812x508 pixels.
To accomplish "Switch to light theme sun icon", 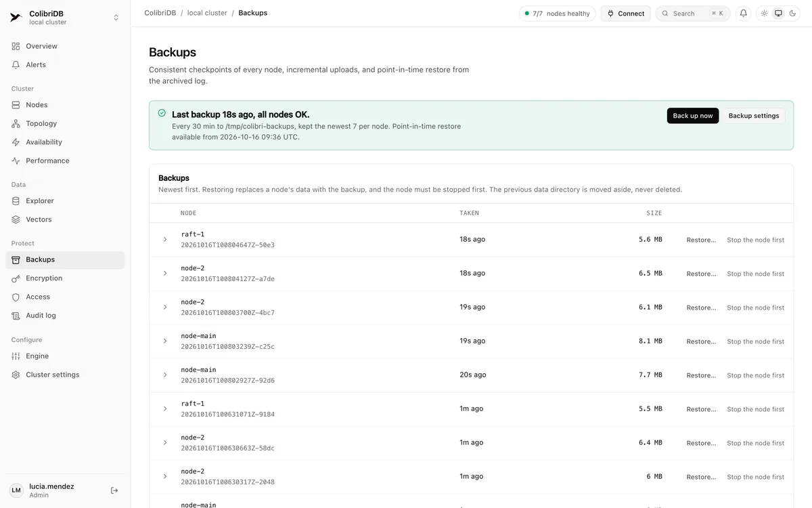I will pyautogui.click(x=764, y=14).
